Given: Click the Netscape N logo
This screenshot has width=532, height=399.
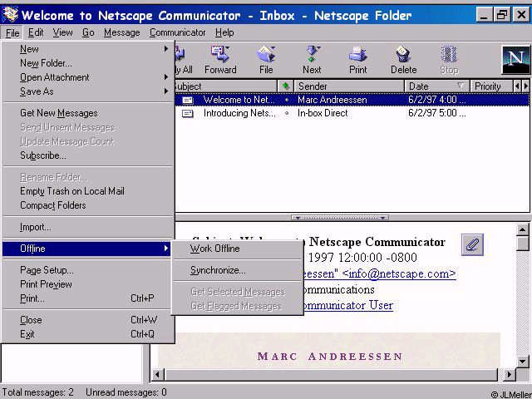Looking at the screenshot, I should click(x=515, y=60).
